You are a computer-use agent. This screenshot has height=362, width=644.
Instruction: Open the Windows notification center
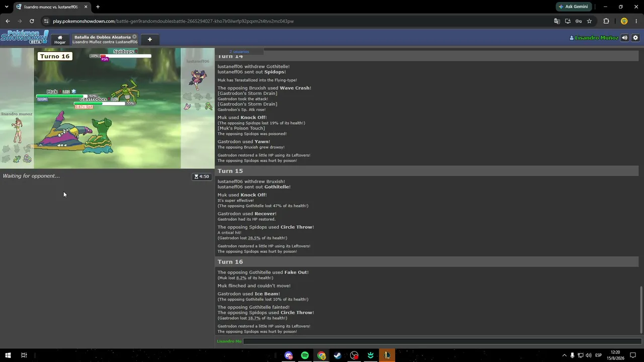[x=633, y=355]
